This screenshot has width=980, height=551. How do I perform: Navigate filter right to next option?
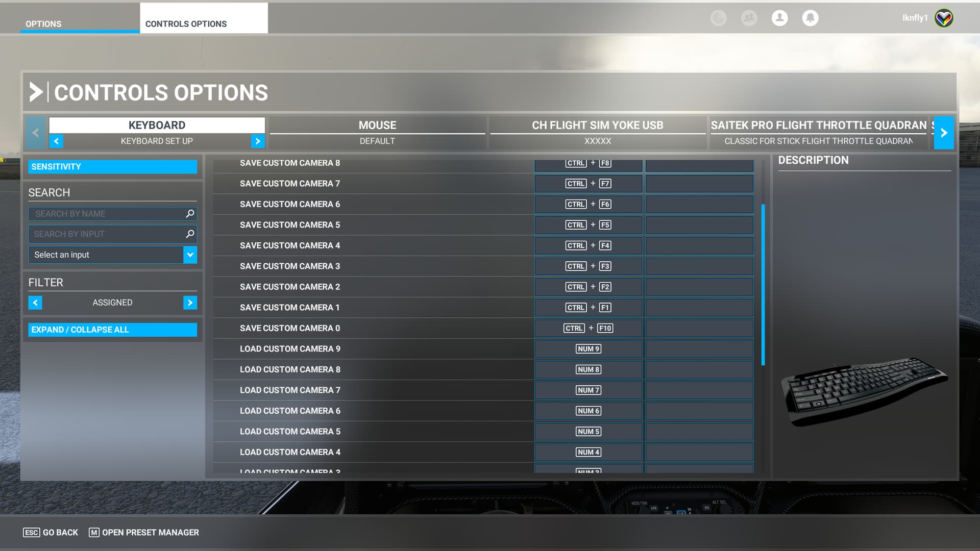190,302
